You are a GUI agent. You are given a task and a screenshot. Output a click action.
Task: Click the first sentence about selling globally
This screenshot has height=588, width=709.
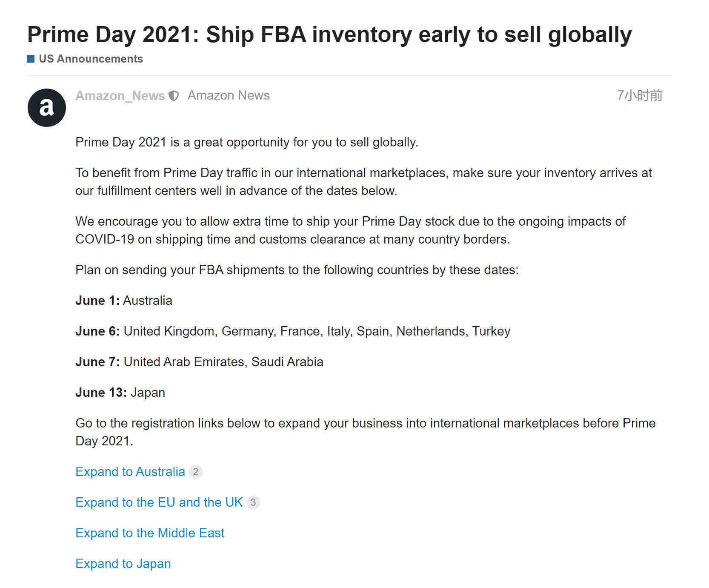pos(247,142)
